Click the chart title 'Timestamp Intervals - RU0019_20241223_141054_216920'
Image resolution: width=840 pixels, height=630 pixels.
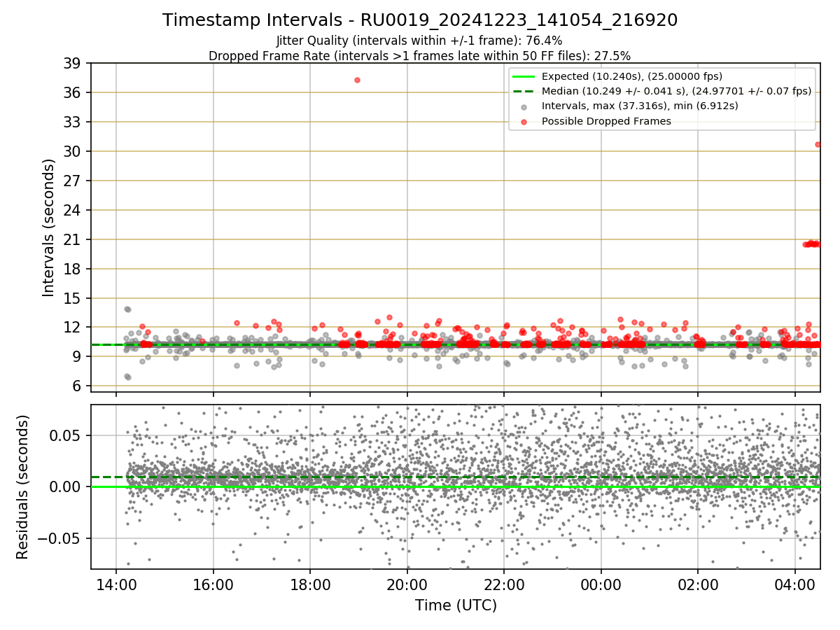(420, 20)
